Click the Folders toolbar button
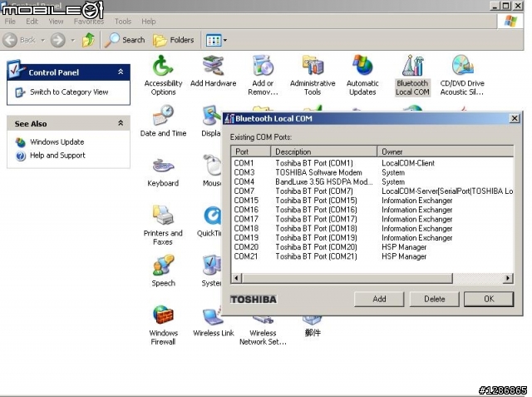The height and width of the screenshot is (397, 532). pos(174,40)
